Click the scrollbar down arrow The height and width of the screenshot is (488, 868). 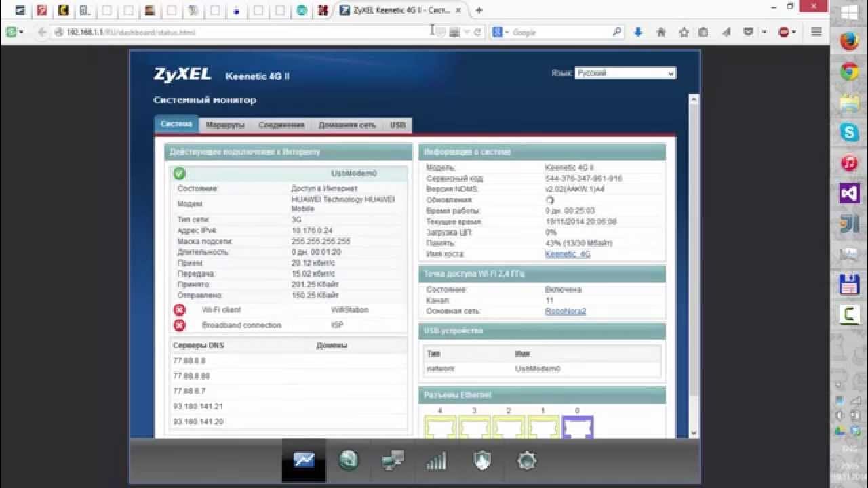pos(694,433)
